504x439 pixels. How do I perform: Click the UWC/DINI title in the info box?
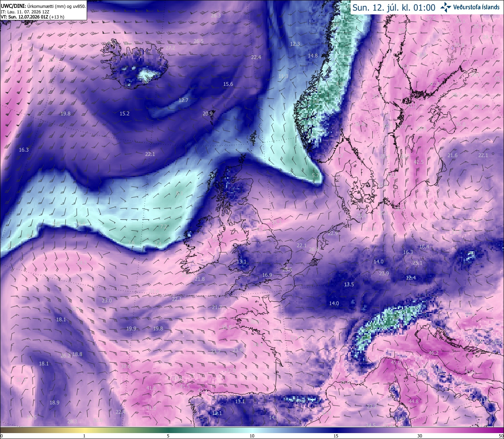pyautogui.click(x=13, y=6)
